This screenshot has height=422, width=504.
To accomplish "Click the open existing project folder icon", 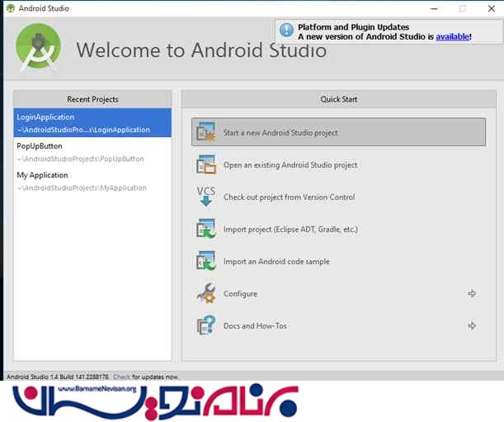I will click(205, 164).
